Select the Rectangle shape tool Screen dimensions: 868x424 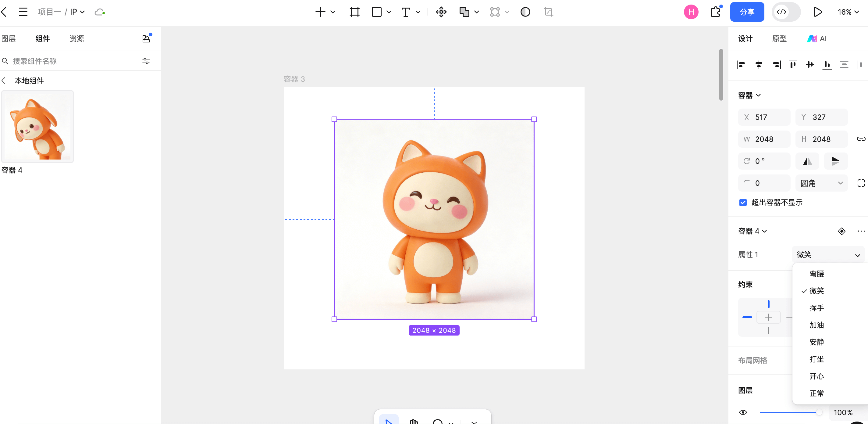[x=376, y=12]
